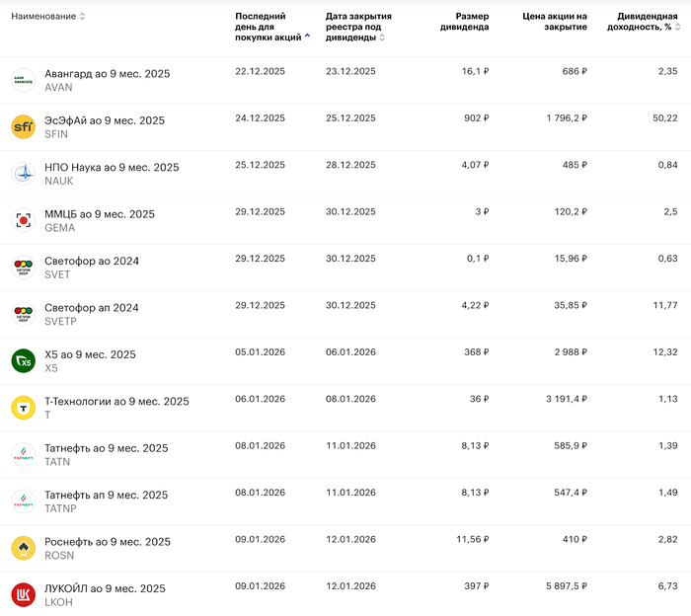
Task: Open ЭсЭфАй ао 9 мес. 2025 link
Action: click(105, 120)
